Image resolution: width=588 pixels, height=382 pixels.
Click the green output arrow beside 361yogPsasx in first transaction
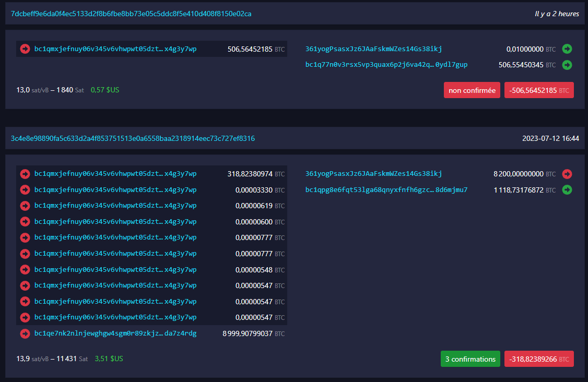567,49
